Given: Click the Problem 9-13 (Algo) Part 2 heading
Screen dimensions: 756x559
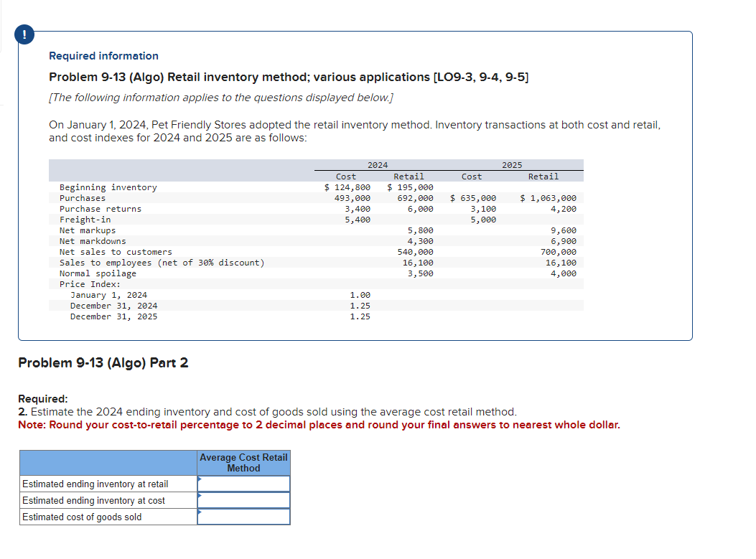Looking at the screenshot, I should (103, 362).
